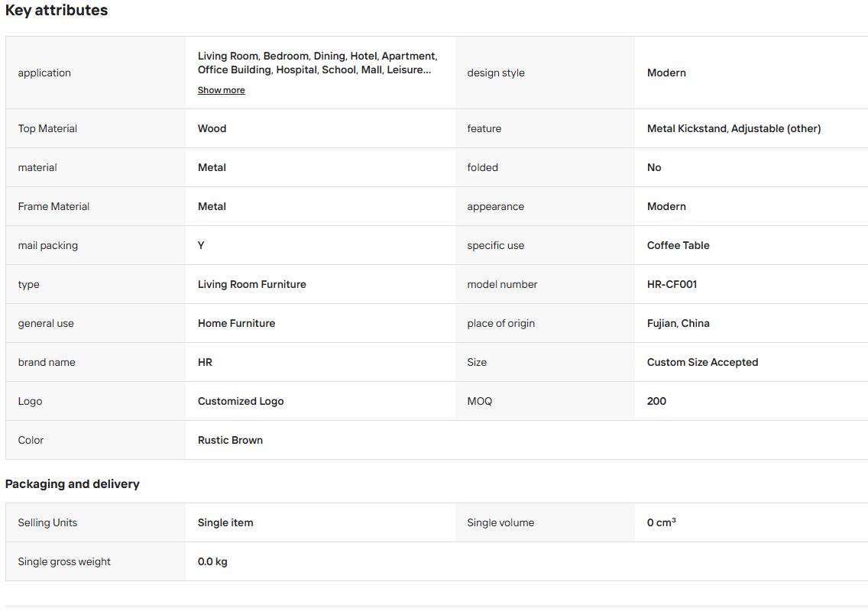Click the Fujian, China origin value
868x611 pixels.
pyautogui.click(x=679, y=323)
